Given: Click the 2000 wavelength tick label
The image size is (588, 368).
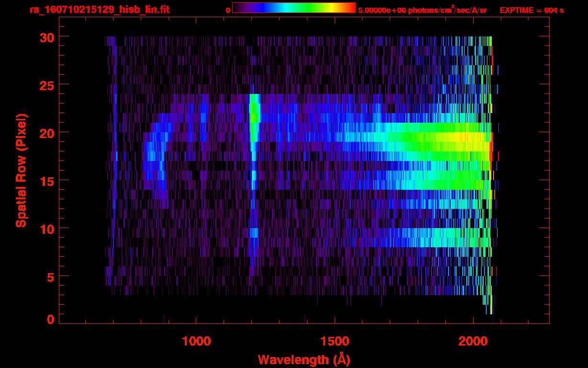Looking at the screenshot, I should (x=473, y=341).
